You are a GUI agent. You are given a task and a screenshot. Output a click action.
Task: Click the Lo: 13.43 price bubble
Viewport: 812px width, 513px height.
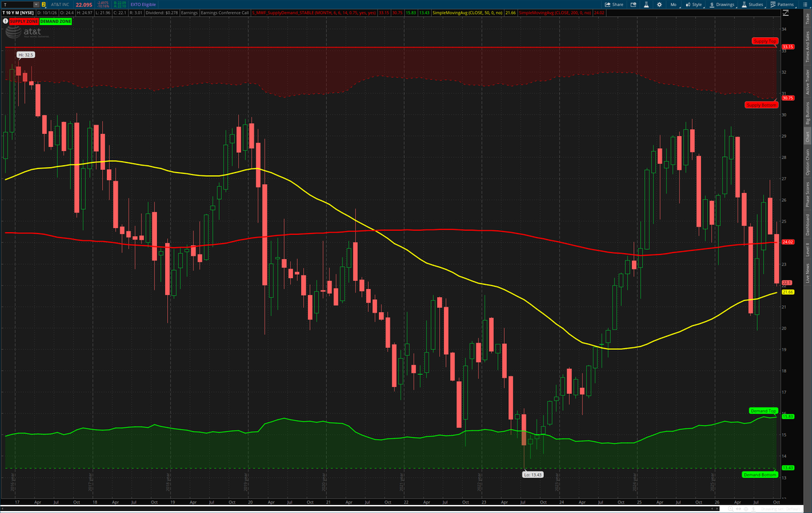point(534,474)
